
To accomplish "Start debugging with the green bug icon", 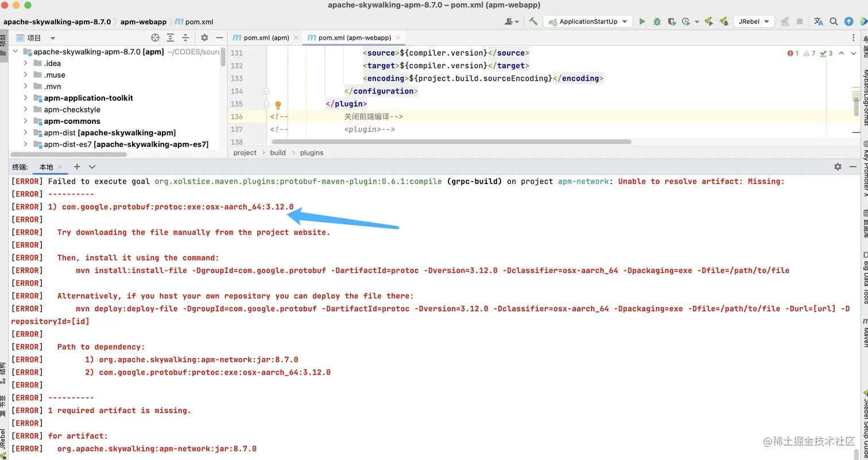I will tap(657, 22).
